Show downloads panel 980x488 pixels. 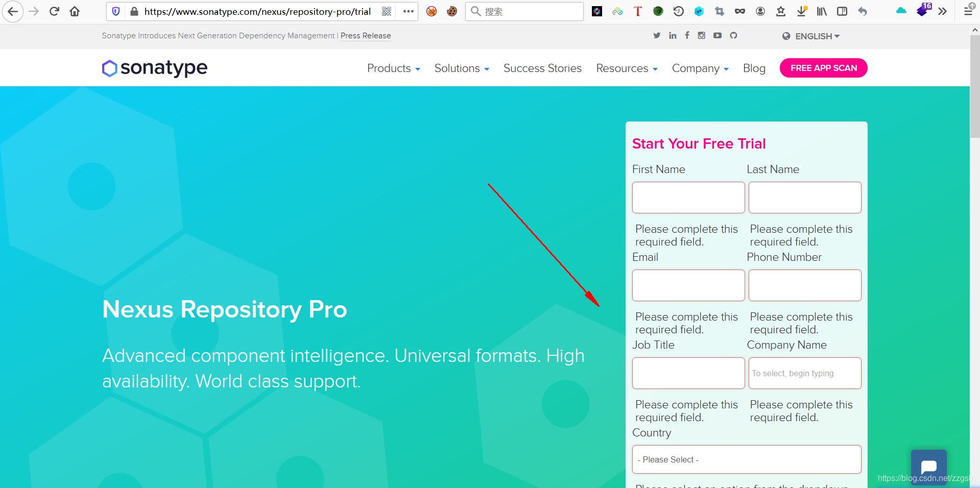802,11
